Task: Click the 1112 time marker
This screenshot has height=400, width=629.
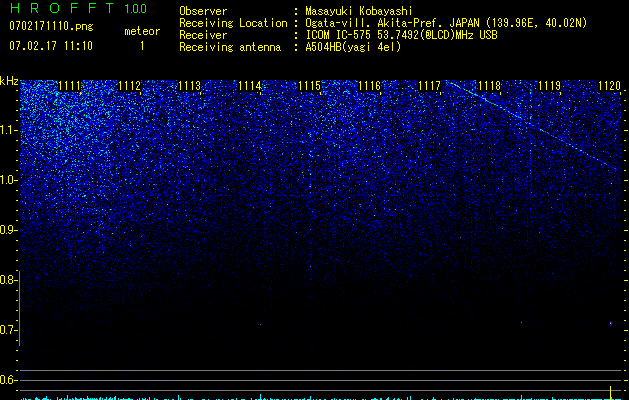Action: 130,86
